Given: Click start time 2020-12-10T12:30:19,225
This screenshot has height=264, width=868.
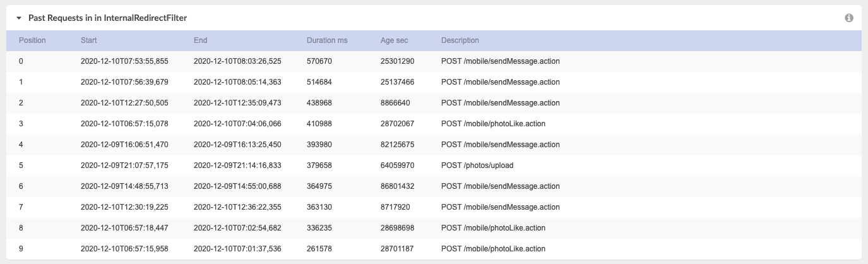Looking at the screenshot, I should point(125,207).
